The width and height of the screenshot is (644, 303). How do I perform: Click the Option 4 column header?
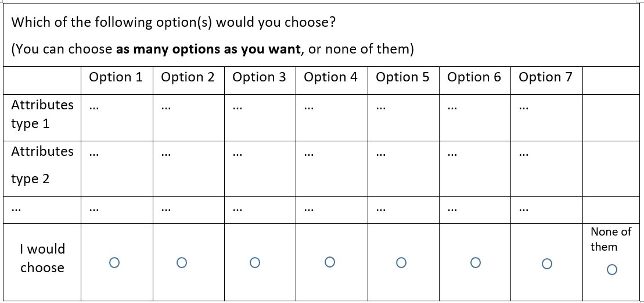click(330, 77)
